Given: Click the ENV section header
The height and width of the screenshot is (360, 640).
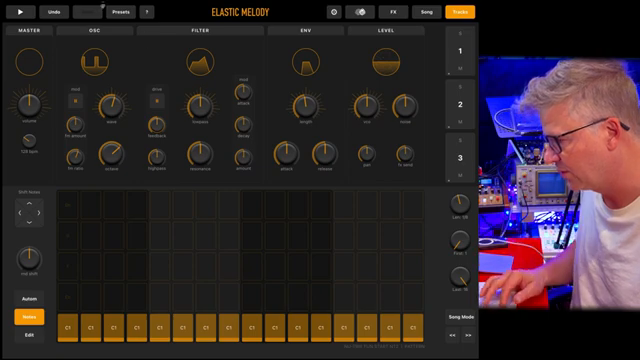Looking at the screenshot, I should click(306, 30).
